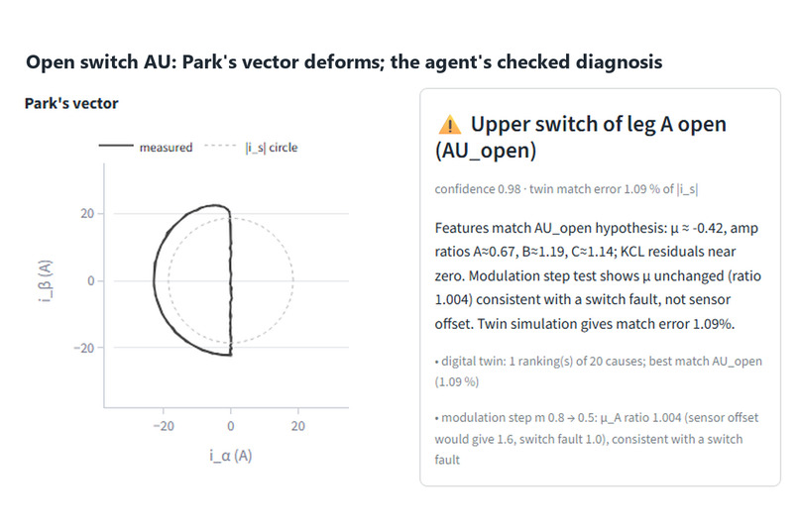This screenshot has width=799, height=532.
Task: Click the x-axis tick labeled 0
Action: coord(231,426)
